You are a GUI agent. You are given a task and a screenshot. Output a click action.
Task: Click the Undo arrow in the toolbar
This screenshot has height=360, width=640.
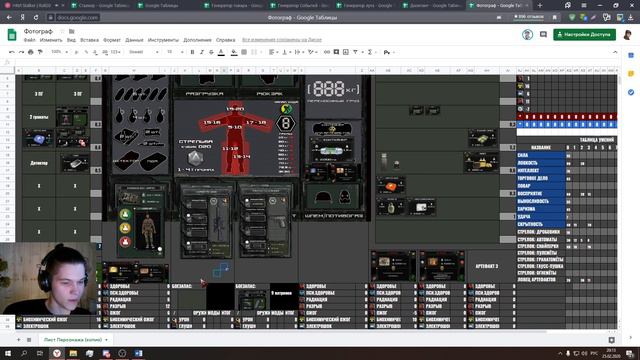pyautogui.click(x=11, y=52)
